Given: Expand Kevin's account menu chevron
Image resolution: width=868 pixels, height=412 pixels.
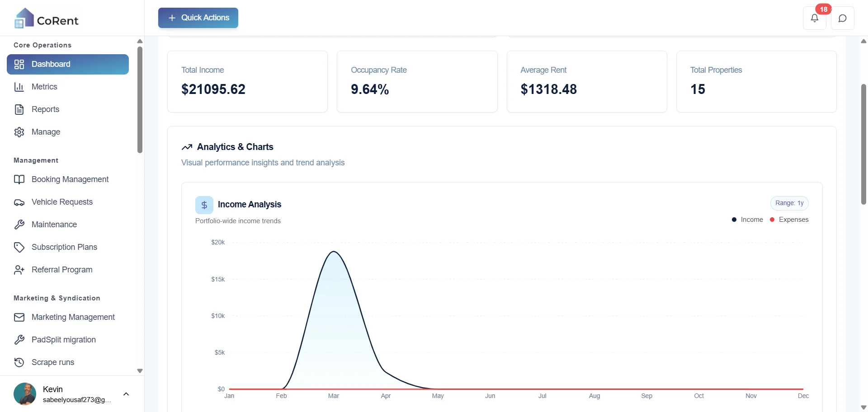Looking at the screenshot, I should pos(126,394).
